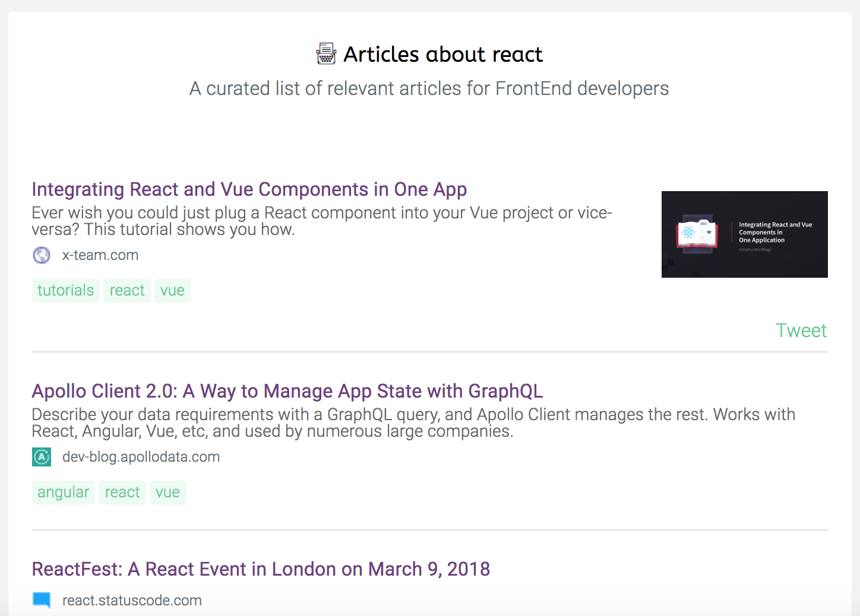860x616 pixels.
Task: Click the 'Articles about react' page heading
Action: 443,54
